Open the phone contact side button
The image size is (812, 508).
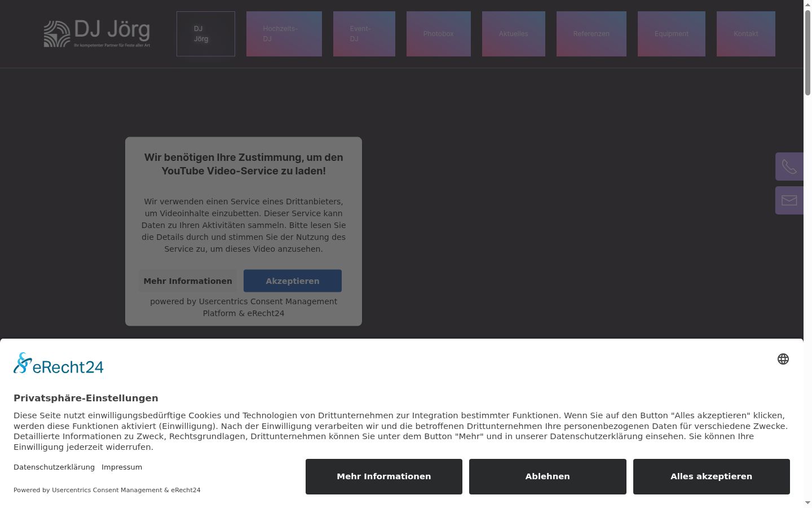click(789, 167)
